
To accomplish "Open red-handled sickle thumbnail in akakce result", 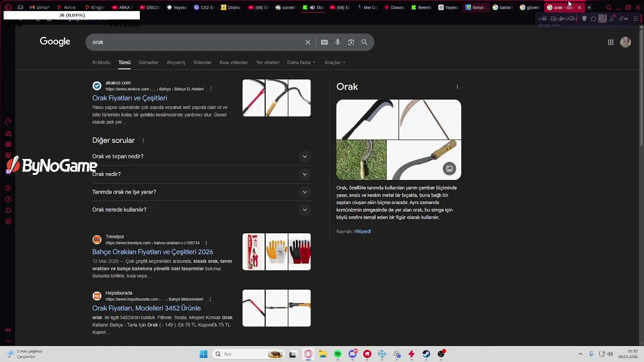I will (254, 98).
